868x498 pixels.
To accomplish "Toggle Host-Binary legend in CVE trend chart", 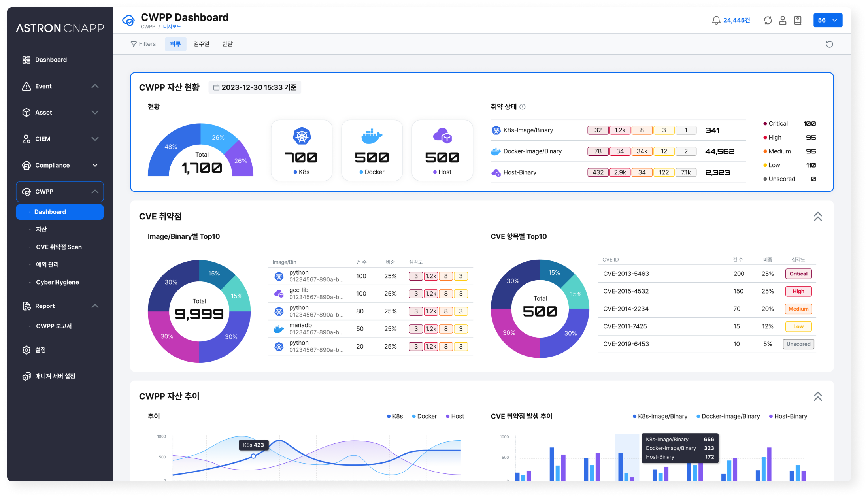I will pos(788,416).
